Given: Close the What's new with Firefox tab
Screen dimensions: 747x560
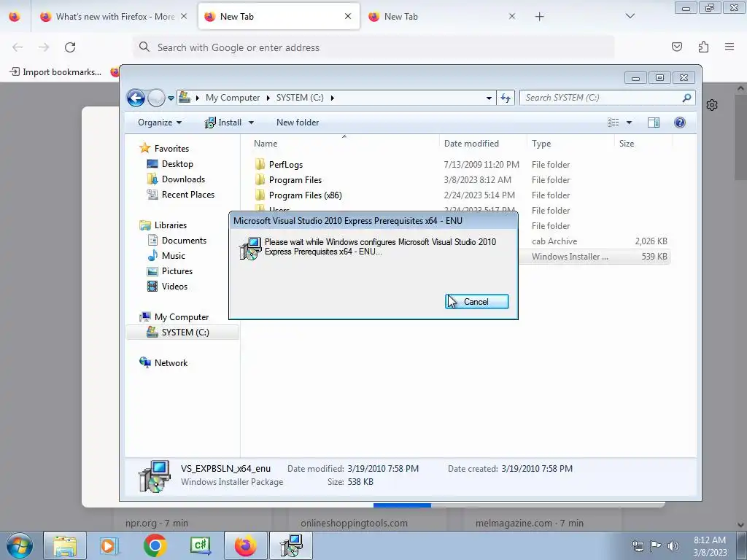Looking at the screenshot, I should click(183, 16).
